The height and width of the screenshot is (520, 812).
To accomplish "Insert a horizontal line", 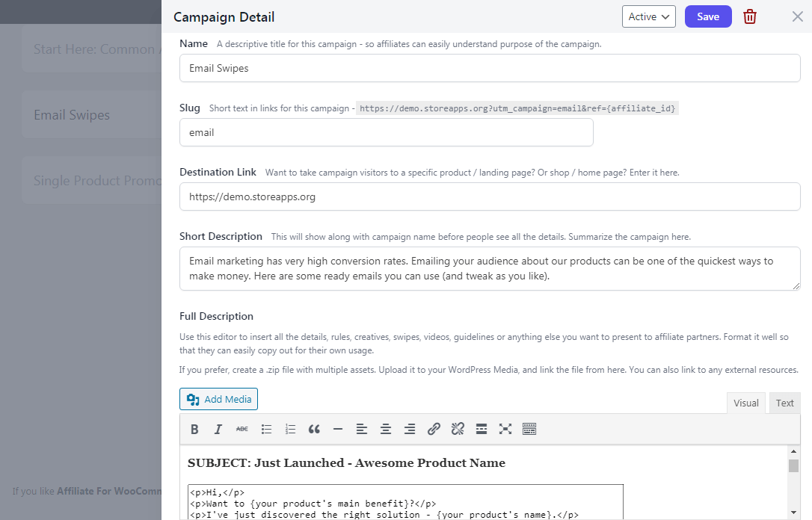I will (x=338, y=429).
